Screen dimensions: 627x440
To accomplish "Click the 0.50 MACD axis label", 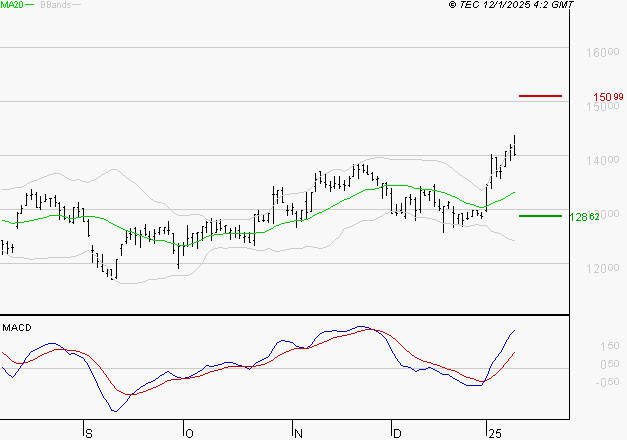I will [610, 364].
